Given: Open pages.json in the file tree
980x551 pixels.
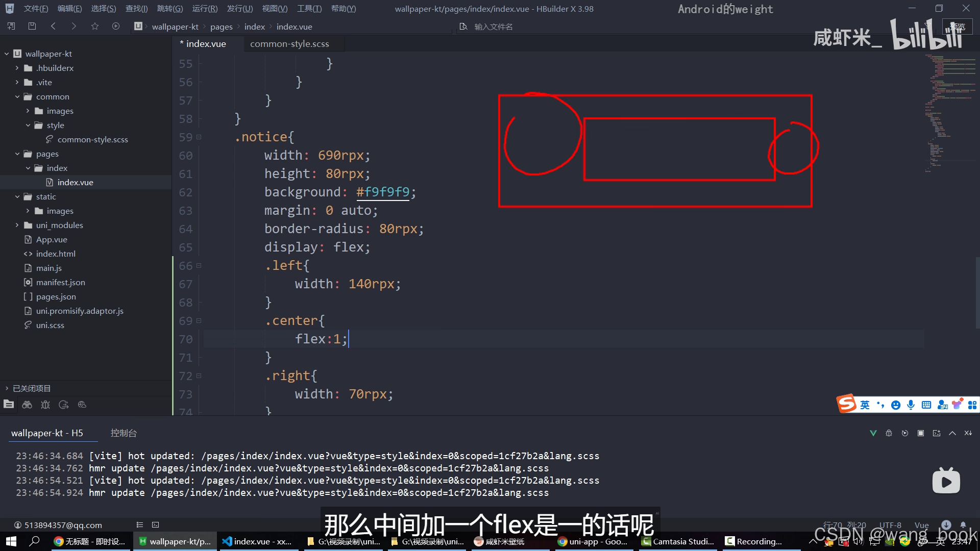Looking at the screenshot, I should tap(56, 296).
